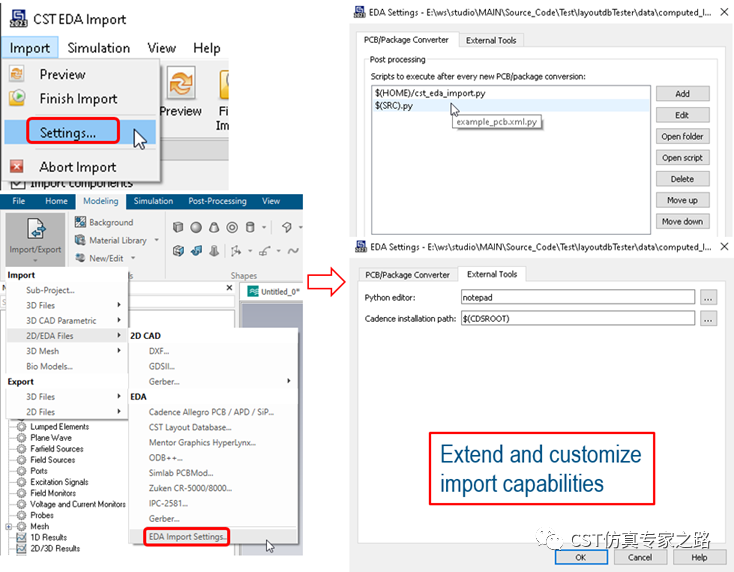Toggle the Import components checkbox
Screen dimensions: 734x572
(17, 183)
